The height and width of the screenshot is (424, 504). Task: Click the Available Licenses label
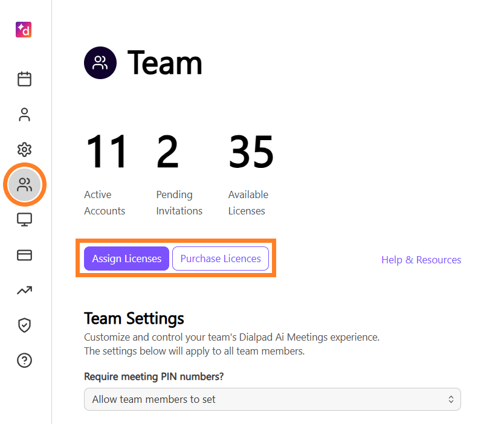pyautogui.click(x=248, y=203)
